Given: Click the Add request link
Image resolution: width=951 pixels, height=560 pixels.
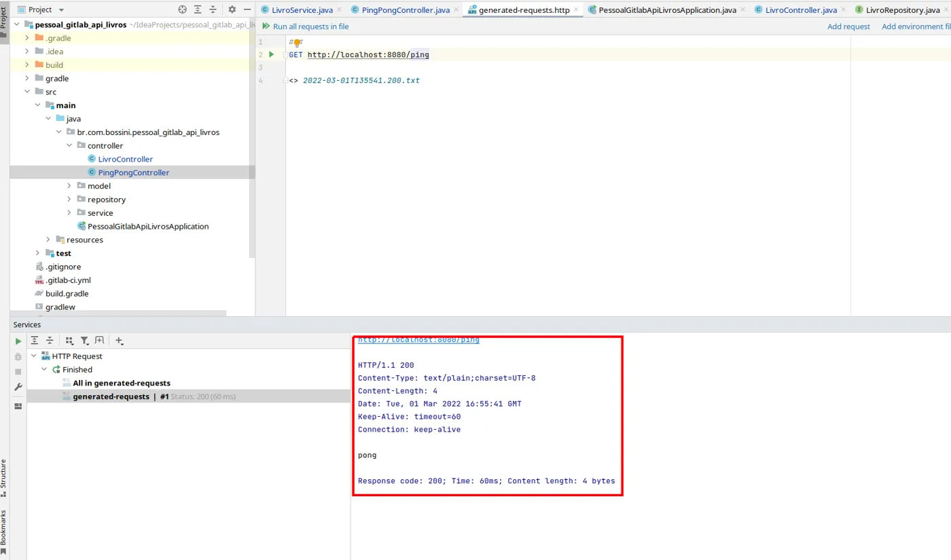Looking at the screenshot, I should click(848, 26).
